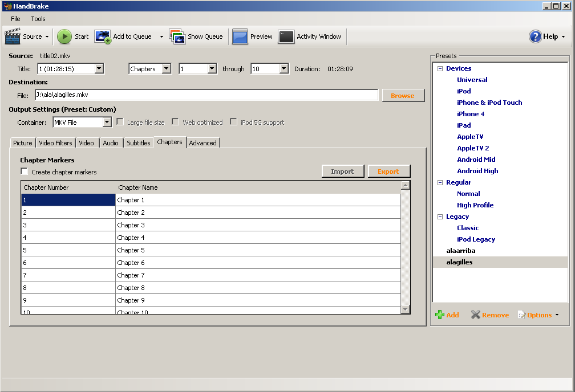Switch to the Video tab
This screenshot has width=575, height=392.
[x=87, y=143]
